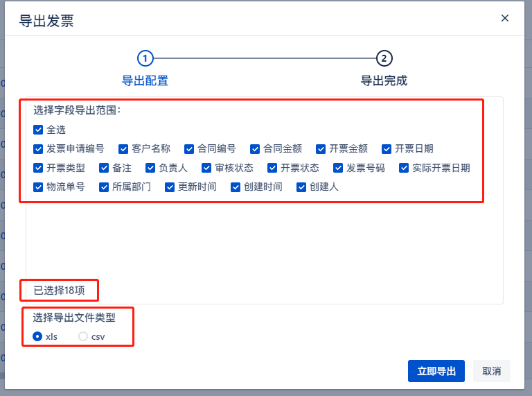Toggle 创建时间 checkbox

236,187
